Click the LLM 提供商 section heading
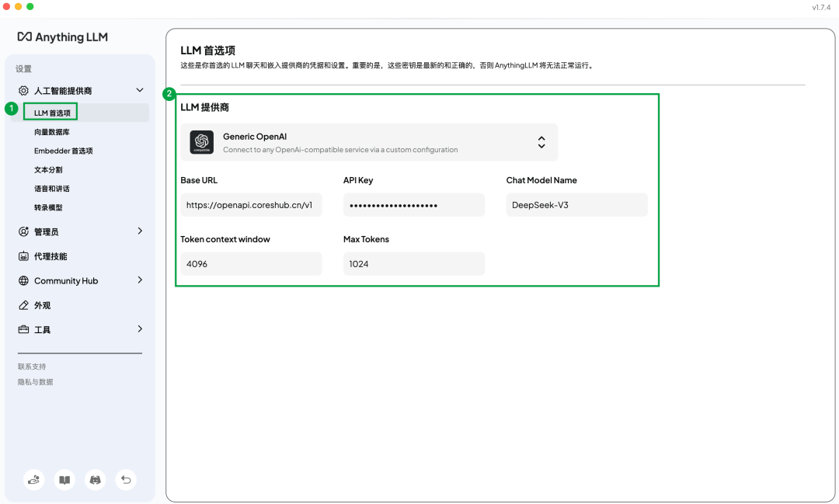 [x=204, y=107]
